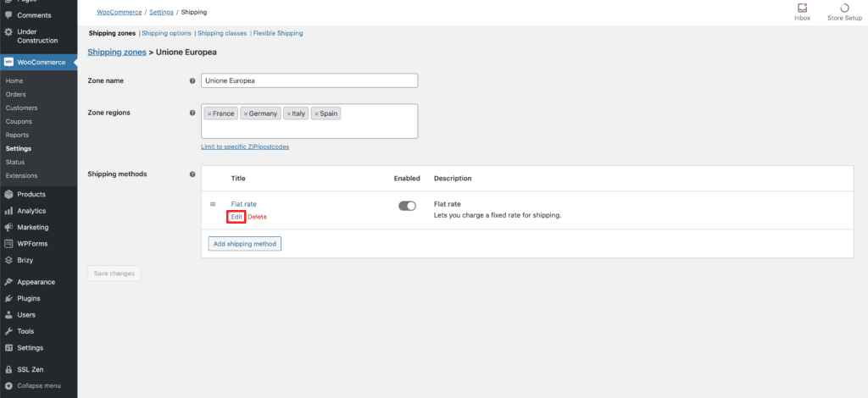Open Tools wrench icon

tap(8, 332)
